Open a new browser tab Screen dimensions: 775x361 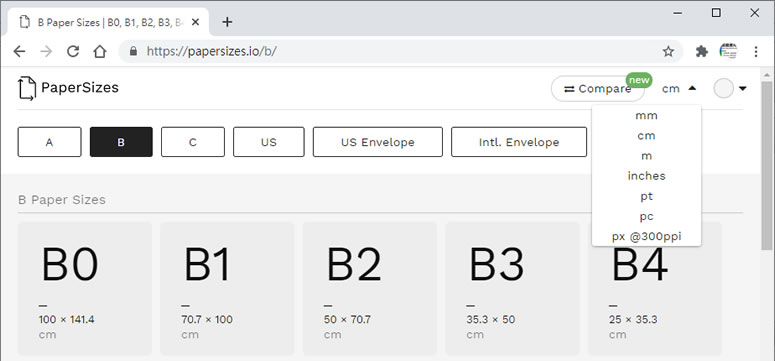pos(227,22)
